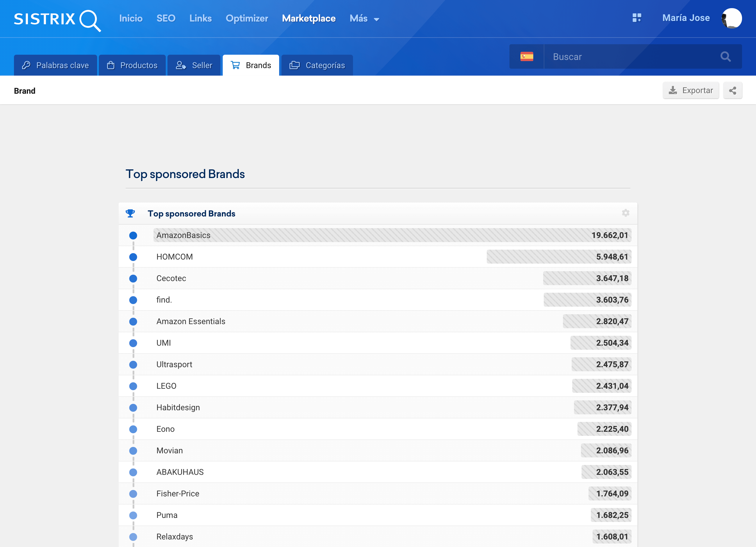Open settings gear for Top sponsored Brands
The width and height of the screenshot is (756, 547).
coord(625,213)
